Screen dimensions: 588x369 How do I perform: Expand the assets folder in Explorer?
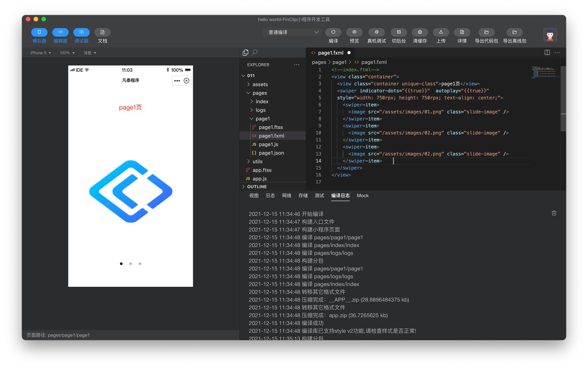[260, 84]
